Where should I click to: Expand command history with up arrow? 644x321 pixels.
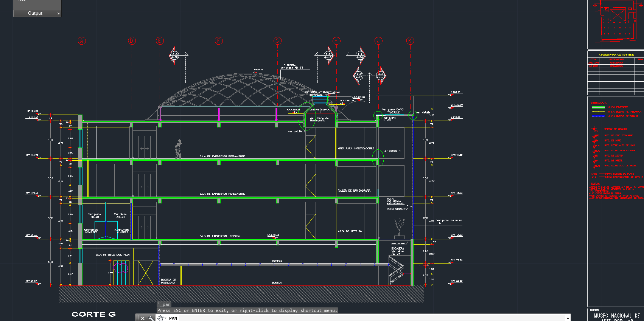tap(568, 318)
